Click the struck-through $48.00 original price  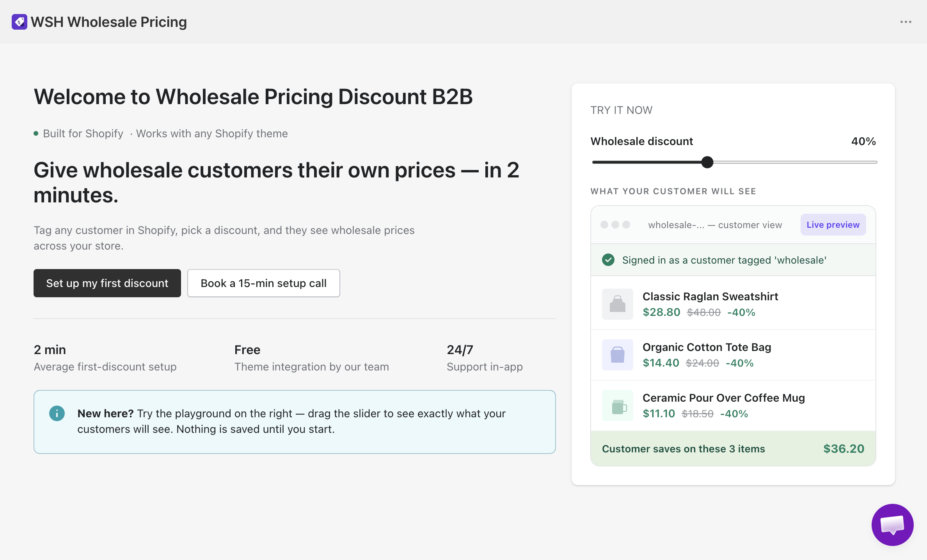(x=703, y=312)
